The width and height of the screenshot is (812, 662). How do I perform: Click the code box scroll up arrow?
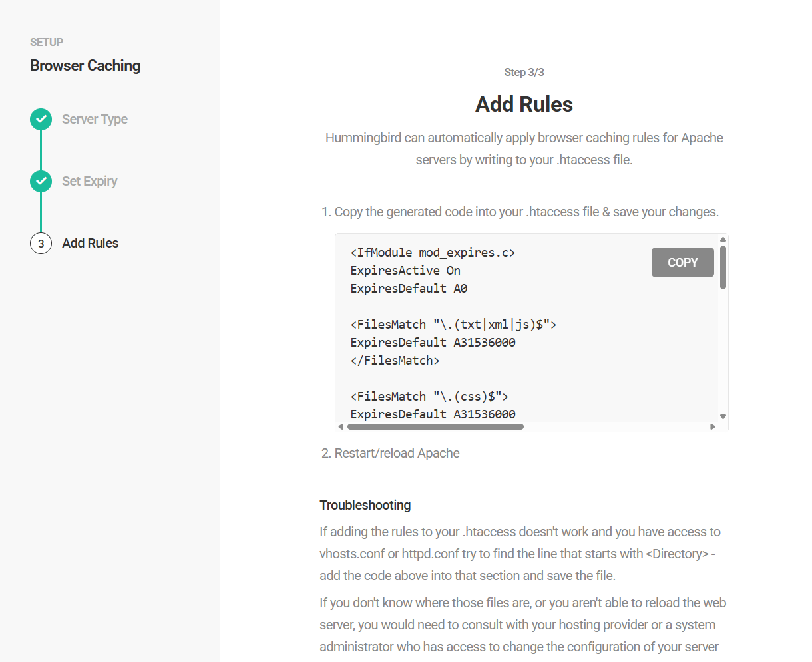click(x=723, y=239)
